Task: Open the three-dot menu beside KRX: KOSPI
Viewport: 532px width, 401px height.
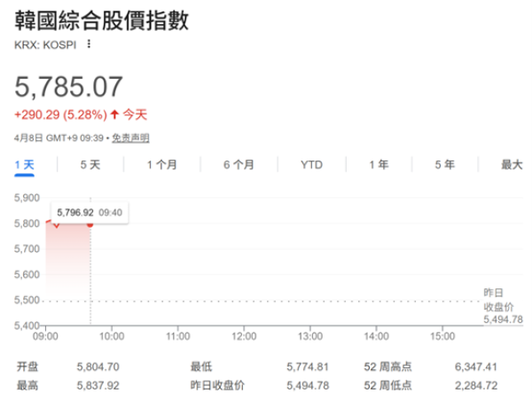Action: click(x=89, y=44)
